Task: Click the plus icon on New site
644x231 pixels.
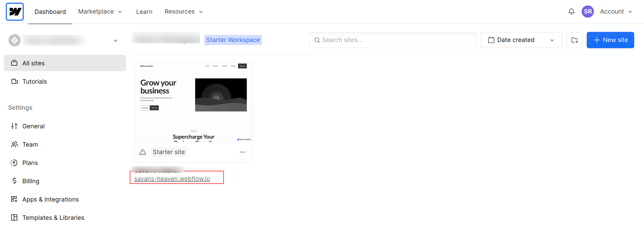Action: (x=597, y=40)
